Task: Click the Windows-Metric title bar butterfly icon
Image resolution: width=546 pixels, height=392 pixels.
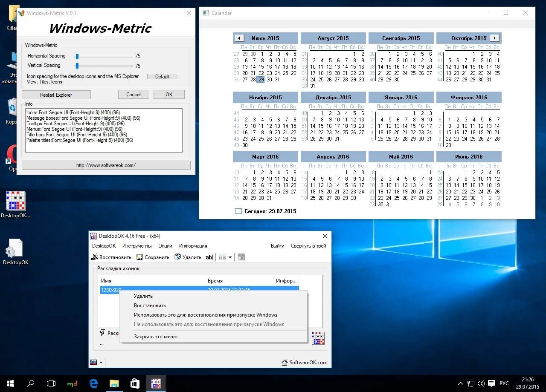Action: [x=21, y=13]
